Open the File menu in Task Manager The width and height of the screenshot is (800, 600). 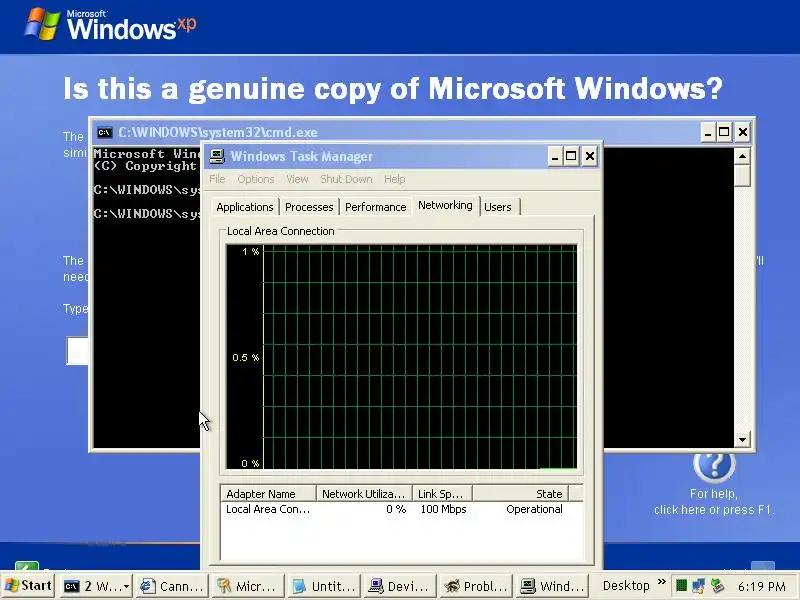click(217, 179)
